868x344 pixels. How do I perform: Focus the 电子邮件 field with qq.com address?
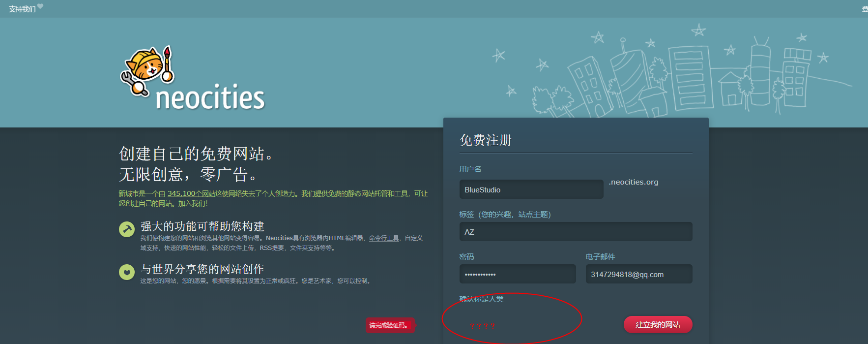pos(639,274)
